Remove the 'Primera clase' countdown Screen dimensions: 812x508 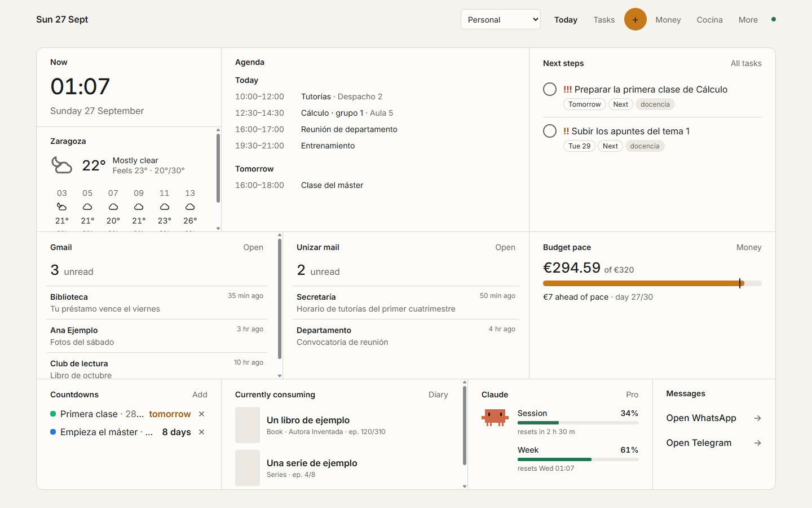[x=201, y=414]
